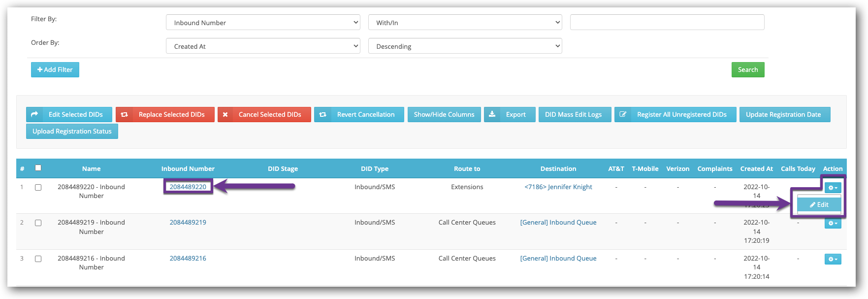868x299 pixels.
Task: Expand the With/In condition dropdown
Action: pos(465,23)
